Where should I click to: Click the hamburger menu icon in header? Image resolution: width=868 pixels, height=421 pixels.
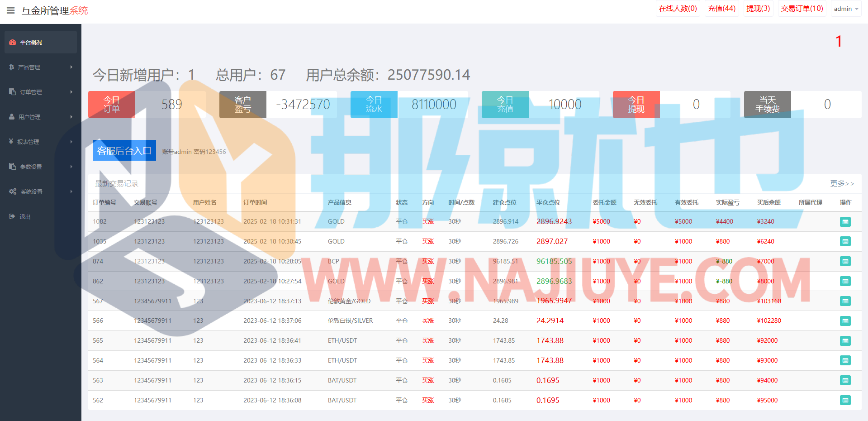(11, 10)
